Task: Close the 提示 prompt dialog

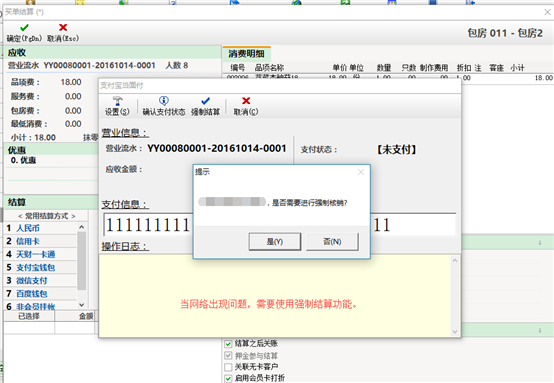Action: tap(361, 172)
